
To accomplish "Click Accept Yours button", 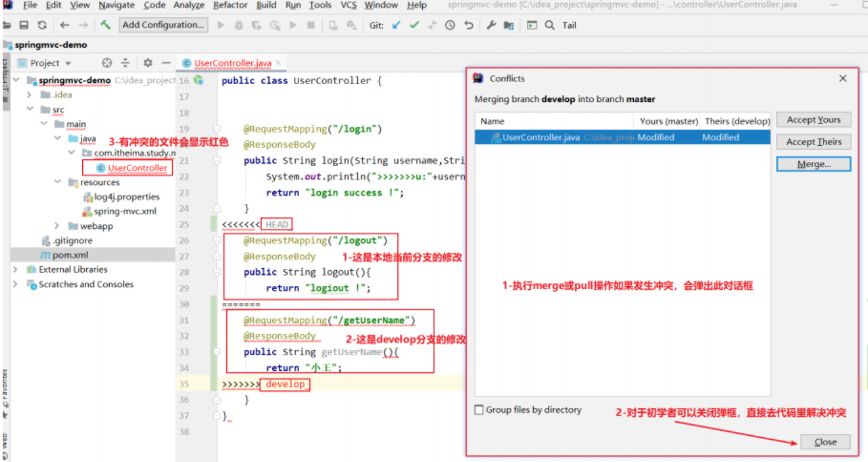I will [814, 120].
